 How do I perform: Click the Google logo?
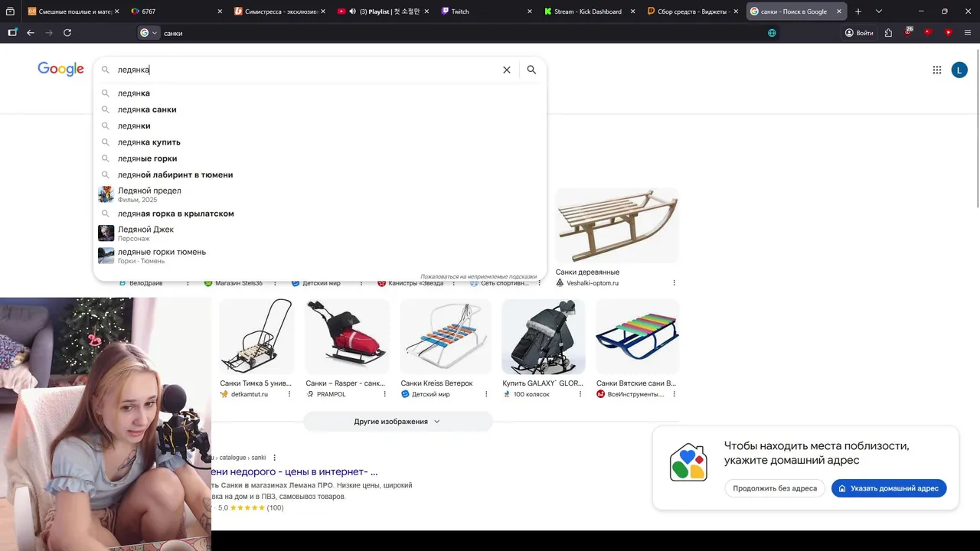(60, 70)
